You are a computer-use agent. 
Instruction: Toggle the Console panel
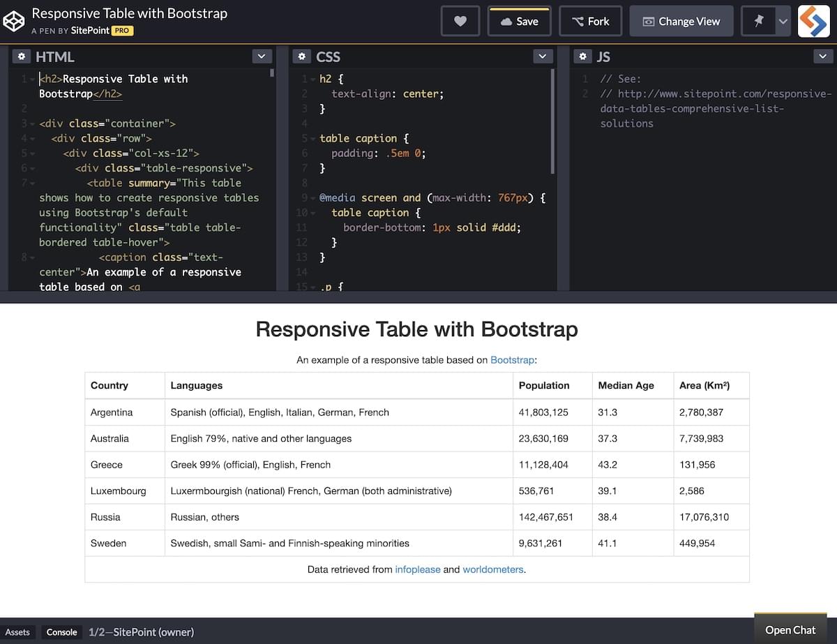coord(61,632)
